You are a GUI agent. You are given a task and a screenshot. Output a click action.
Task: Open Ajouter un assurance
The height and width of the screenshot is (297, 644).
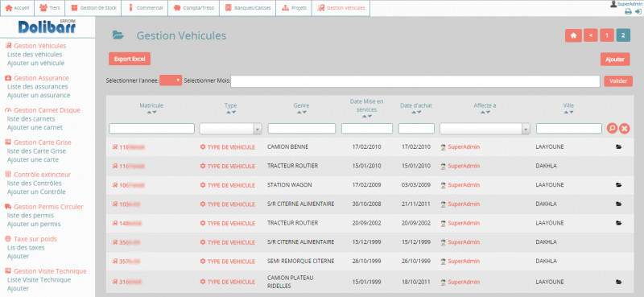(39, 95)
